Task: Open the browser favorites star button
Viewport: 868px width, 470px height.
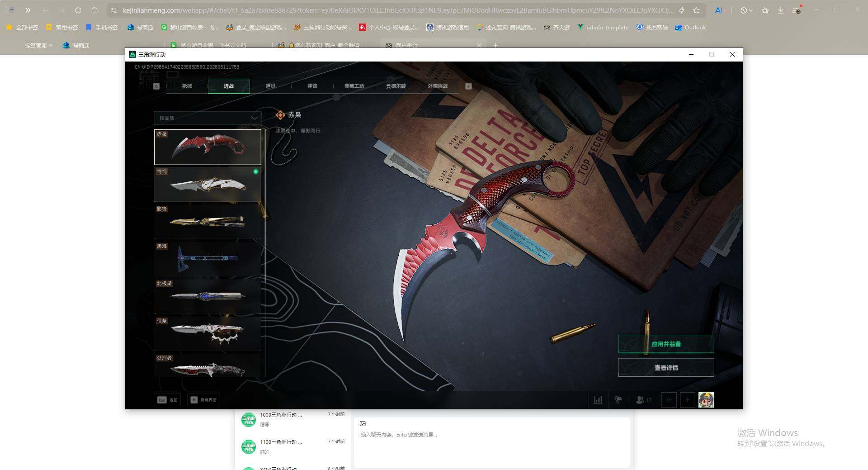Action: (765, 10)
